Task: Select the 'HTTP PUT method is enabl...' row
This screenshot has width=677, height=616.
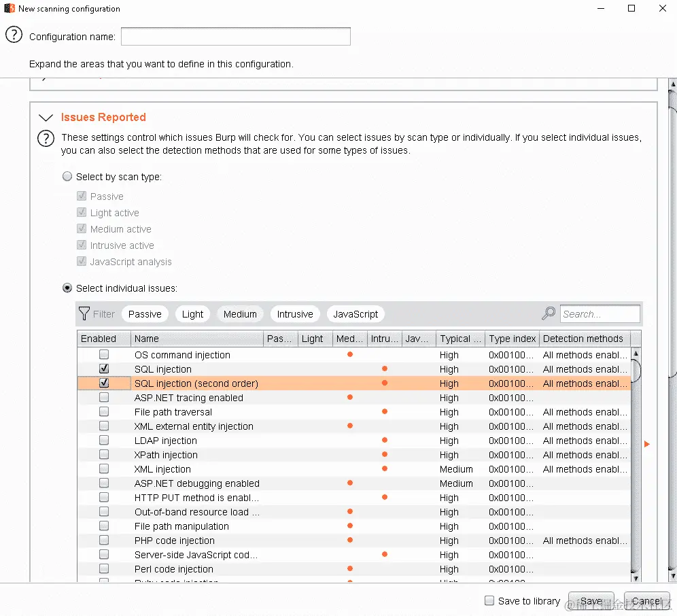Action: tap(354, 498)
